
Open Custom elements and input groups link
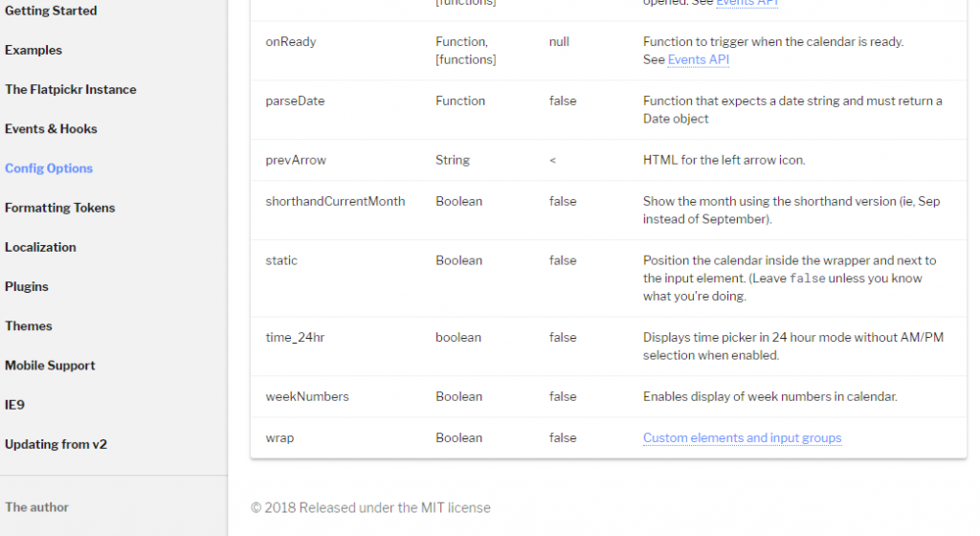point(742,437)
